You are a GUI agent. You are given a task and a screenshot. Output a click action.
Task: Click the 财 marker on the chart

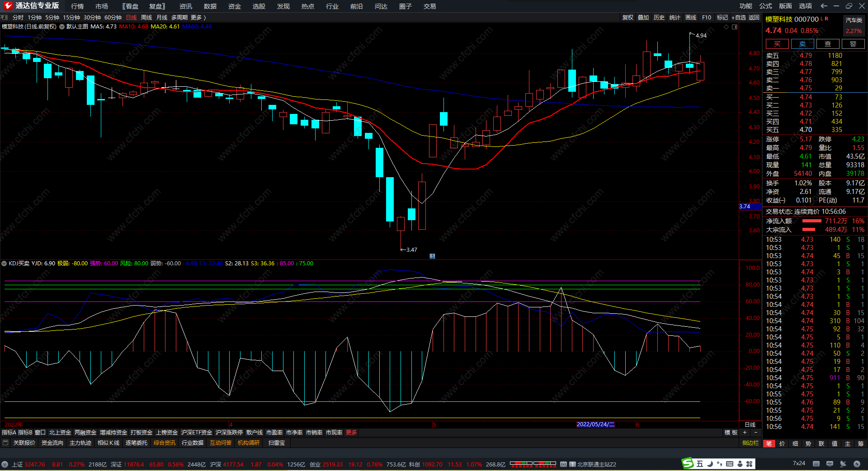tap(432, 256)
